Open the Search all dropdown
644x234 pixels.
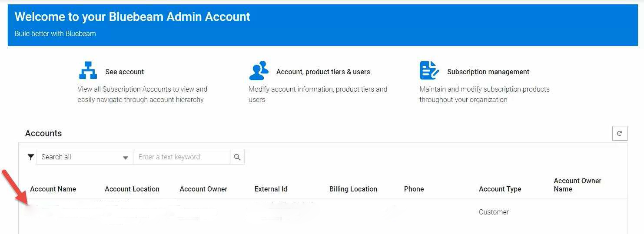tap(84, 157)
